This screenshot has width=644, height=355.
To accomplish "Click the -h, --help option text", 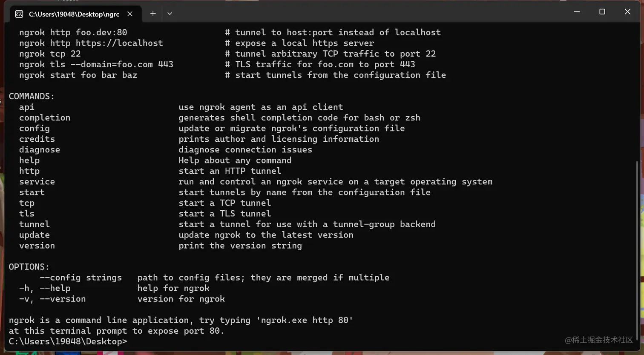I will pyautogui.click(x=45, y=288).
